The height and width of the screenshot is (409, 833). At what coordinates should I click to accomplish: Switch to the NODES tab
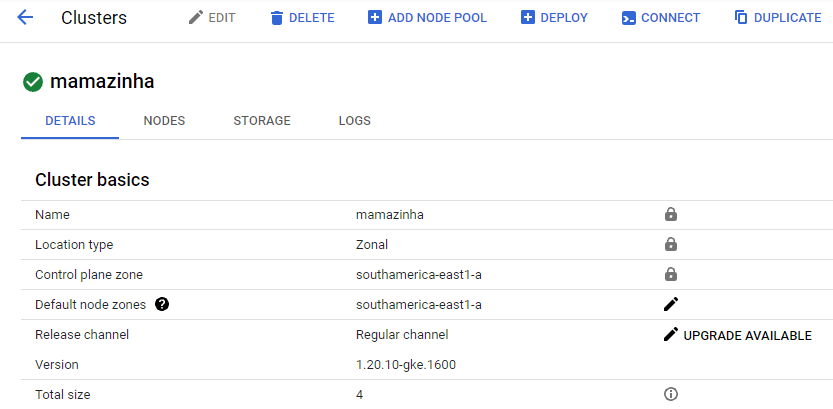(x=164, y=121)
